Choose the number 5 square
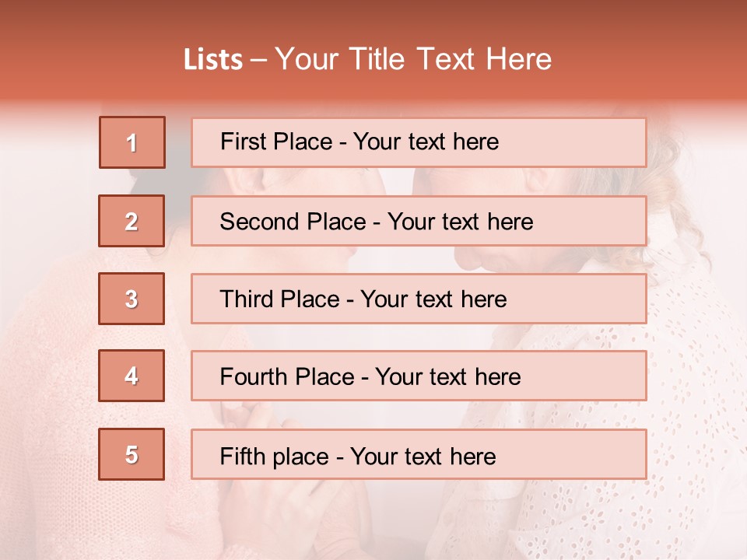747x560 pixels. (x=132, y=454)
